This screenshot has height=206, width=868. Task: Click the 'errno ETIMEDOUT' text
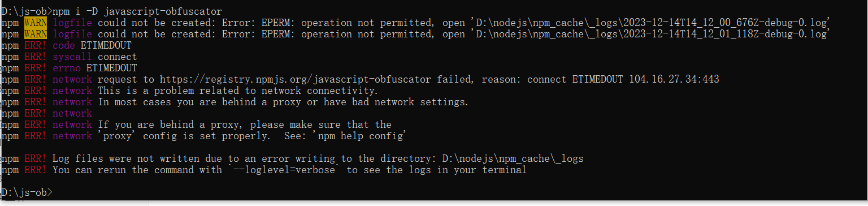(94, 68)
